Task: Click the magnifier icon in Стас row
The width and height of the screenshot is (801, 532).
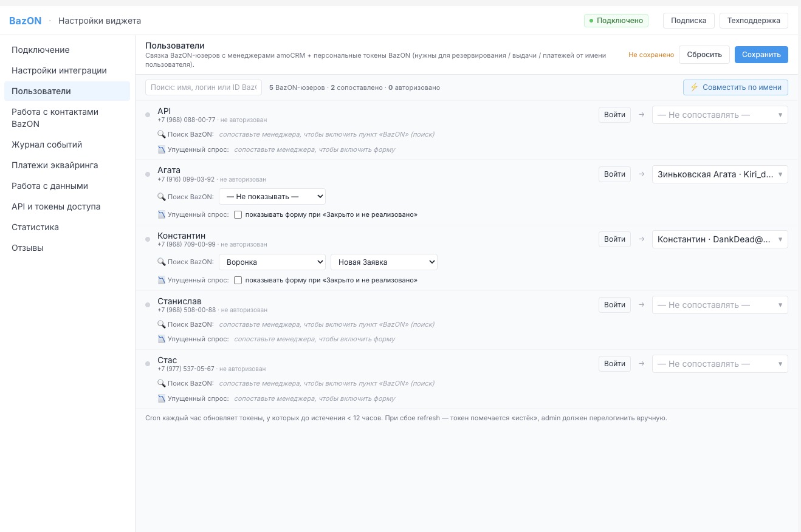Action: tap(161, 383)
